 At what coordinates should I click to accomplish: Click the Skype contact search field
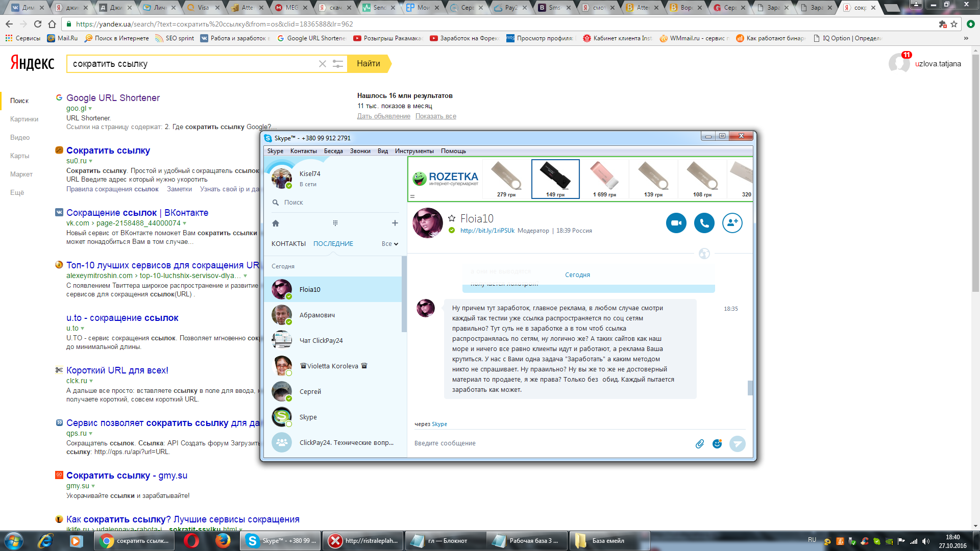click(x=334, y=203)
